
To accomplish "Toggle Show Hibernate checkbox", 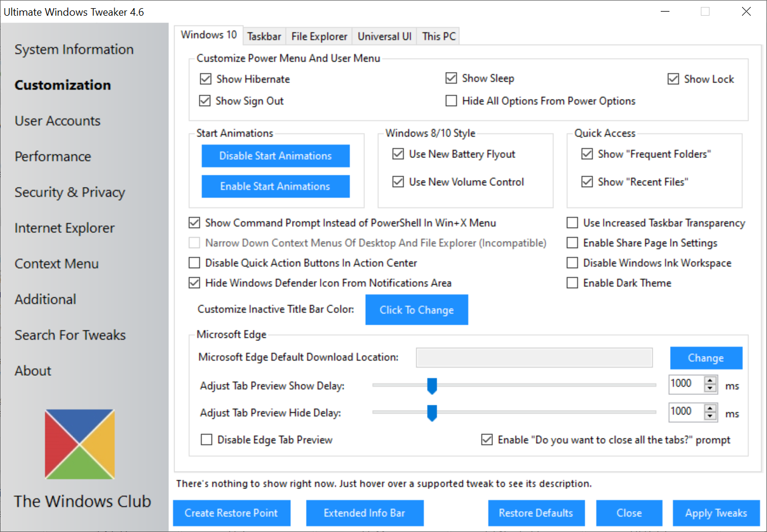I will (206, 79).
